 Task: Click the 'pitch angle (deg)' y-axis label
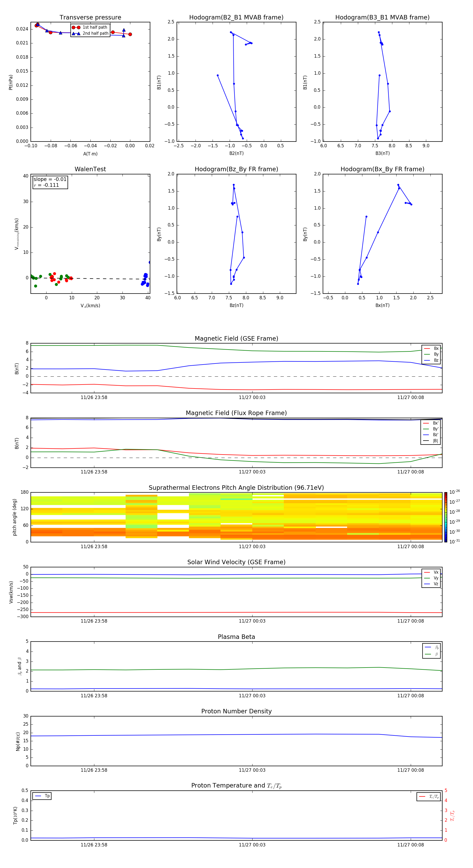[x=14, y=517]
